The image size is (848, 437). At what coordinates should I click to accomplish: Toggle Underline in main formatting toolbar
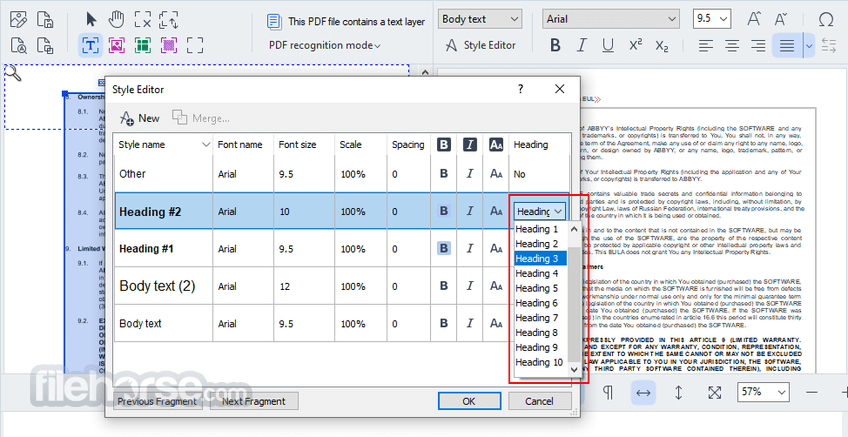tap(608, 45)
